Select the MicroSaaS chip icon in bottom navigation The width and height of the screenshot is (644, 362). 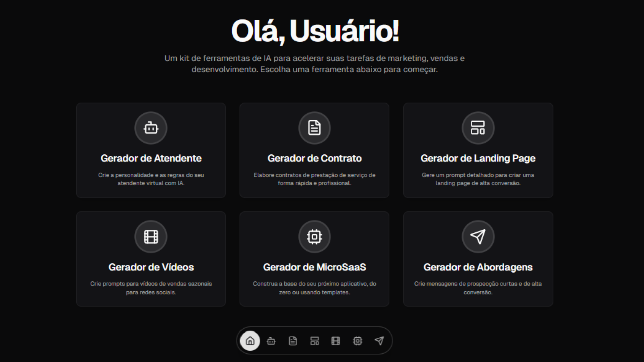pyautogui.click(x=358, y=341)
